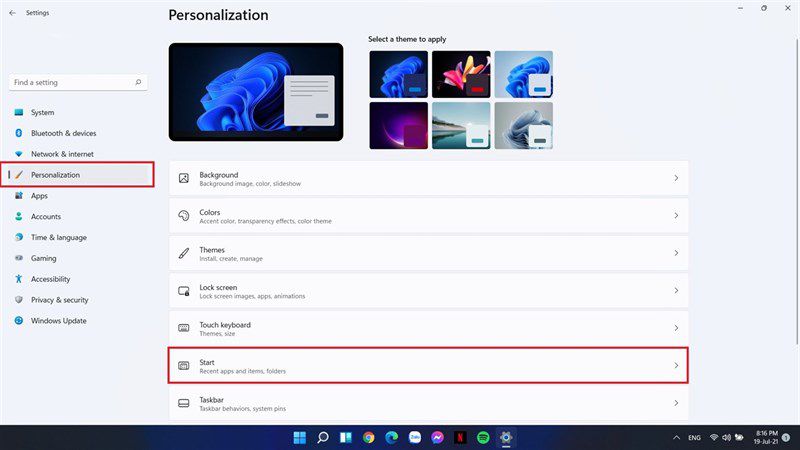Click the Themes brush icon

point(184,253)
